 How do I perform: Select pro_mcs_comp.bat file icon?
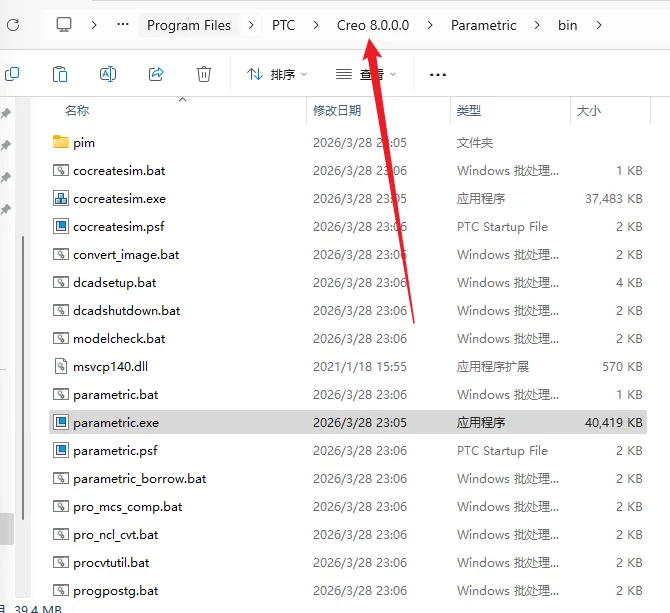point(61,506)
